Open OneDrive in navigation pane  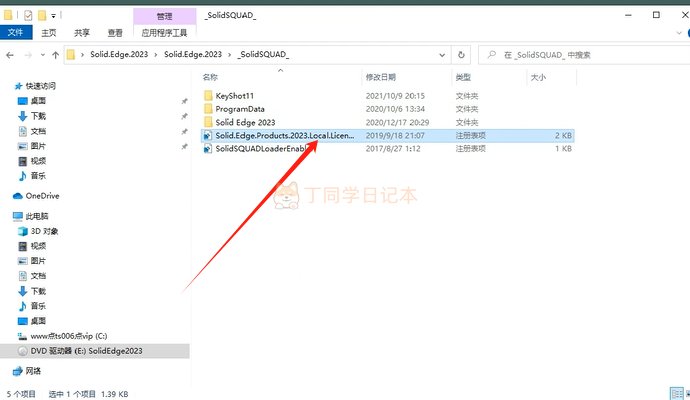coord(42,196)
